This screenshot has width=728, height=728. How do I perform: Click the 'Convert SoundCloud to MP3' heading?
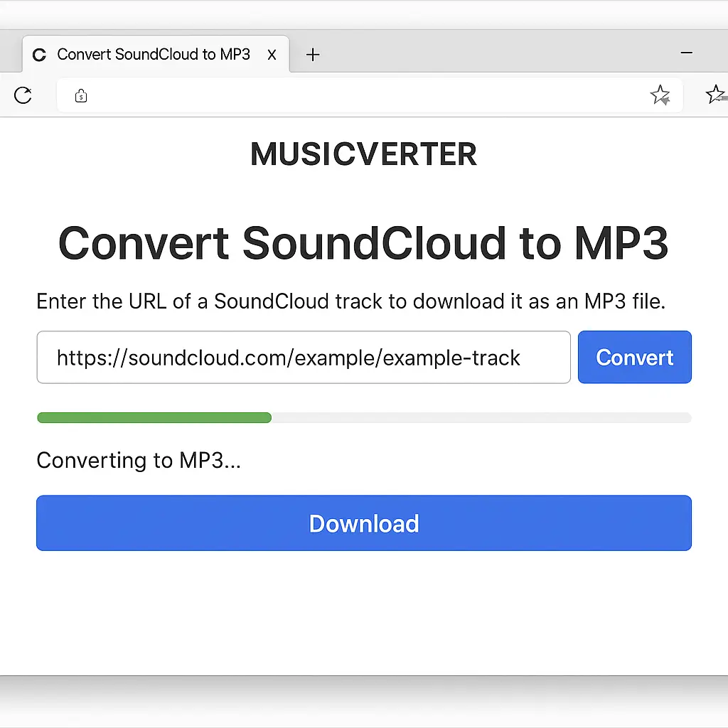tap(363, 243)
